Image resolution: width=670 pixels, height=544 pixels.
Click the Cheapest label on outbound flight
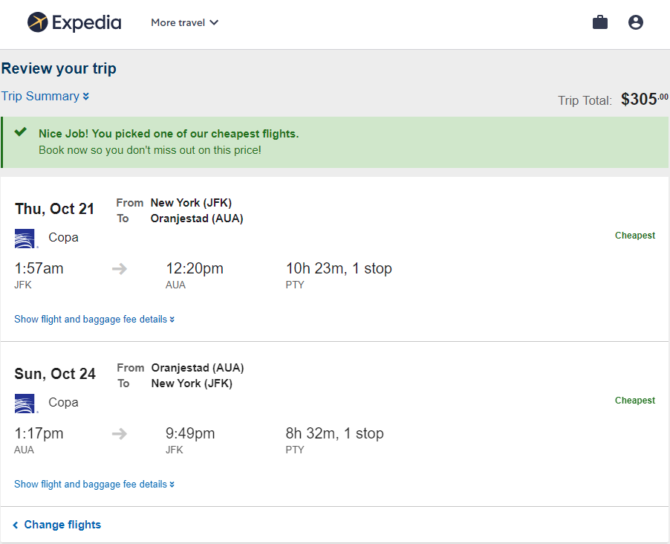point(635,235)
